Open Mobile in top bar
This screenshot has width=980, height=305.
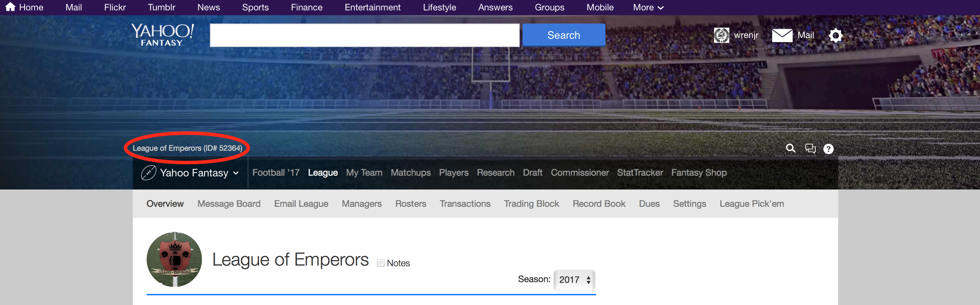(600, 7)
